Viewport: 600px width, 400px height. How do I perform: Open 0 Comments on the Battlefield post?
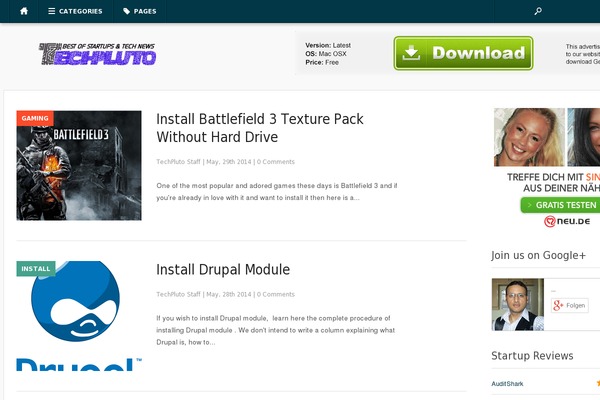[276, 162]
